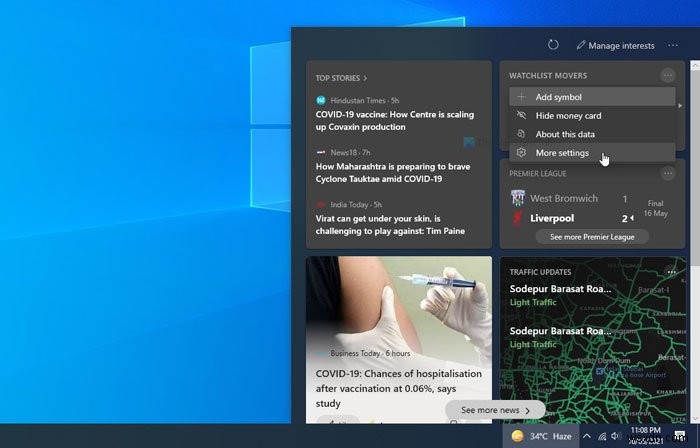Viewport: 700px width, 448px height.
Task: Show hidden system tray icons
Action: 587,436
